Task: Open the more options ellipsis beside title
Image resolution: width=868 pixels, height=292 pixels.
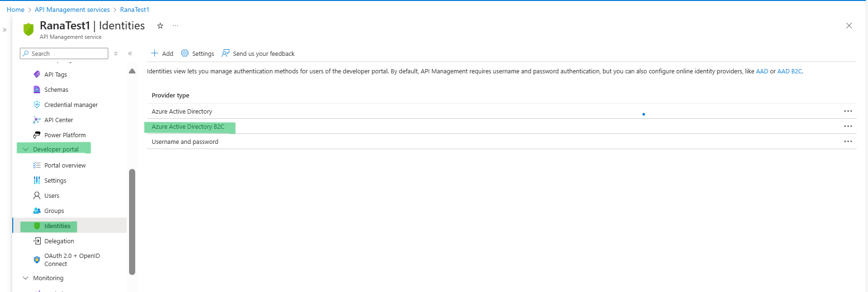Action: [175, 26]
